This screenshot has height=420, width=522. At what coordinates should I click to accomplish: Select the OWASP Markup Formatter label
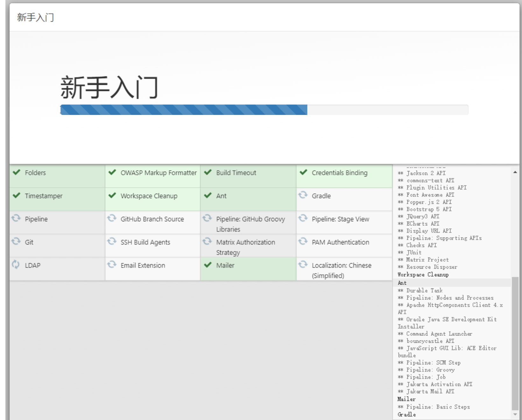point(159,173)
